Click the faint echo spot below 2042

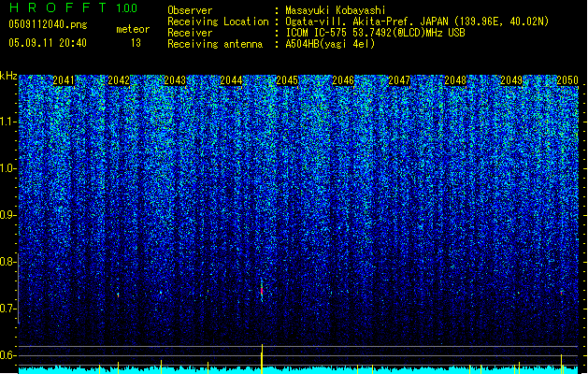(x=118, y=295)
